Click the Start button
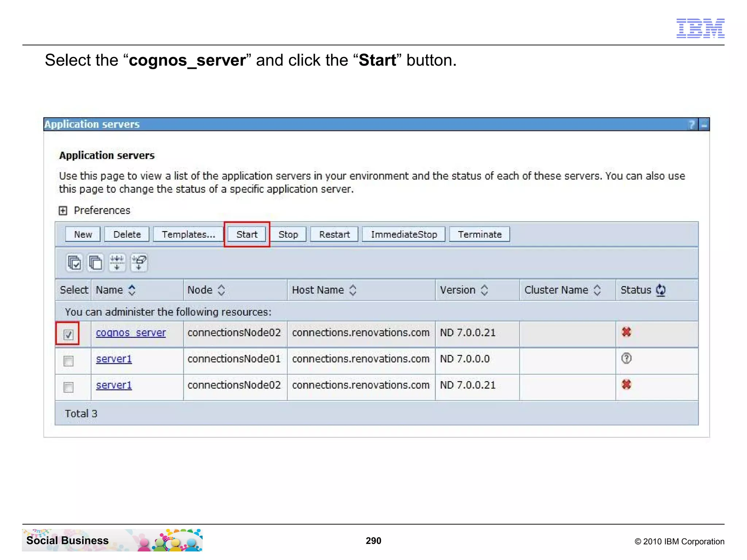The width and height of the screenshot is (747, 560). (x=247, y=234)
